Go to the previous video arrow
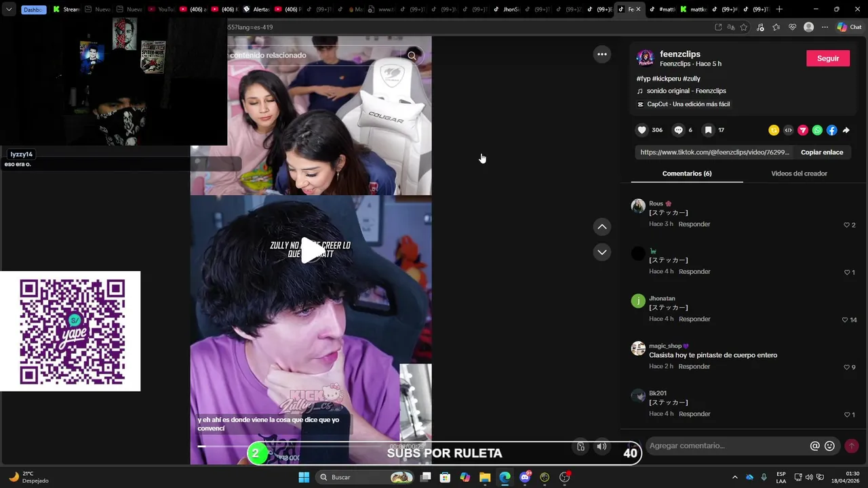 (601, 226)
